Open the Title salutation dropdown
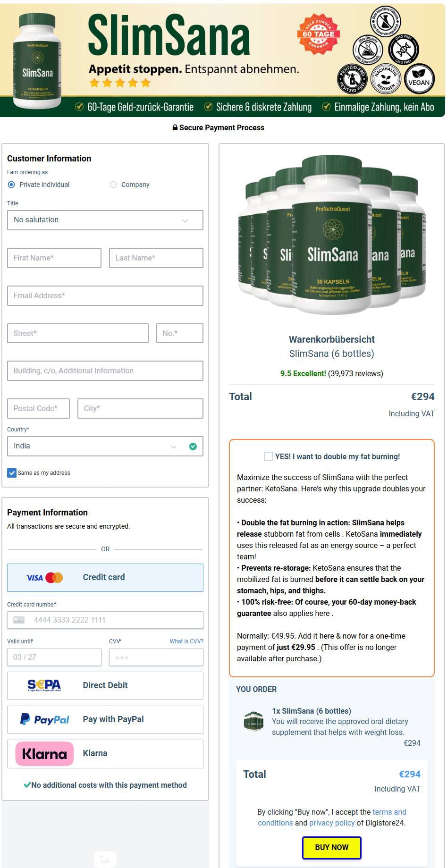 point(105,220)
